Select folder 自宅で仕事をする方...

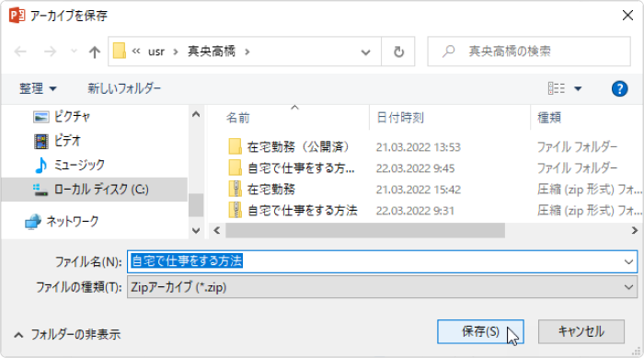pyautogui.click(x=301, y=168)
